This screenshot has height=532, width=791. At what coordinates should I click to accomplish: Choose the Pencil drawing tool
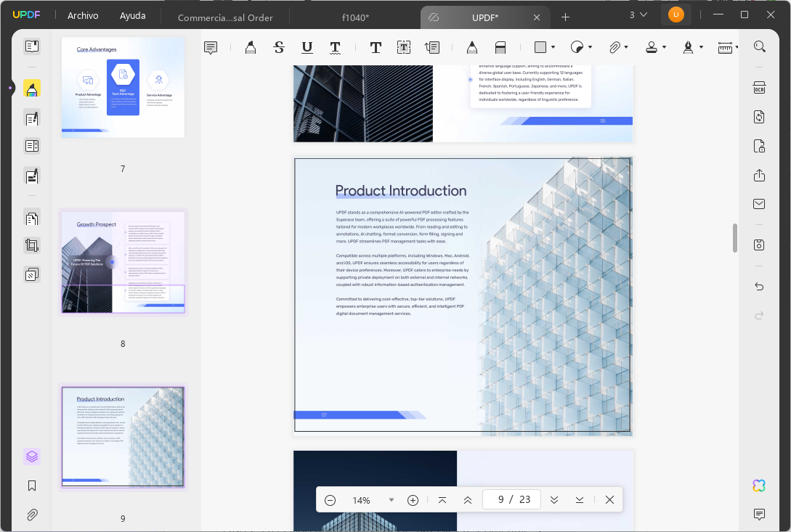[471, 46]
